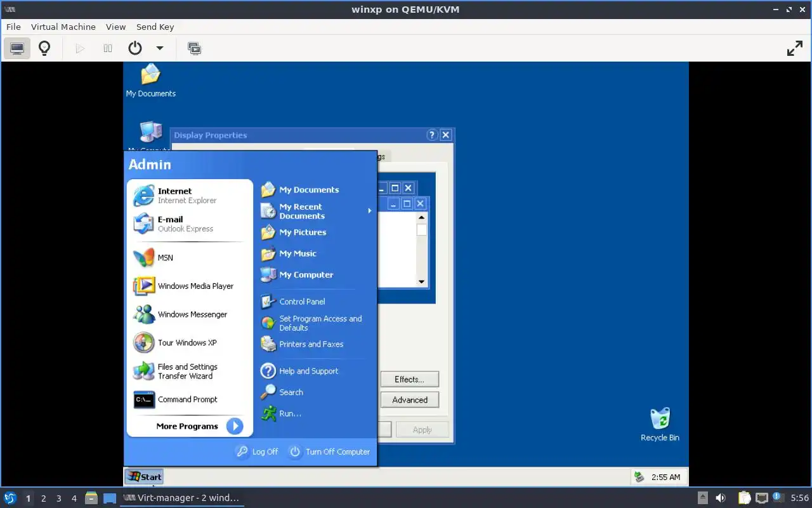Viewport: 812px width, 508px height.
Task: Open the host panel application menu
Action: click(x=10, y=498)
